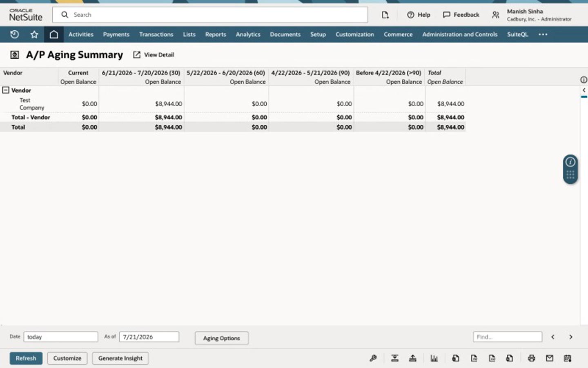The width and height of the screenshot is (588, 368).
Task: Click the Date field showing today
Action: point(61,337)
